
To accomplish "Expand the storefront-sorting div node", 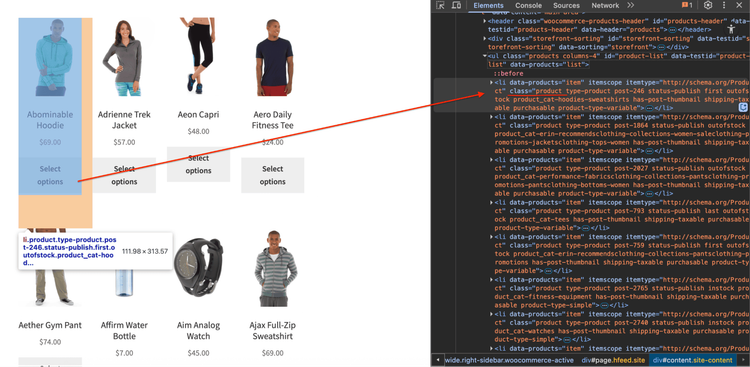I will [485, 39].
